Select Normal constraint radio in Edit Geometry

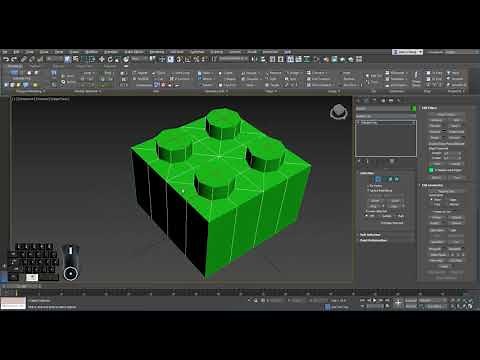point(449,204)
